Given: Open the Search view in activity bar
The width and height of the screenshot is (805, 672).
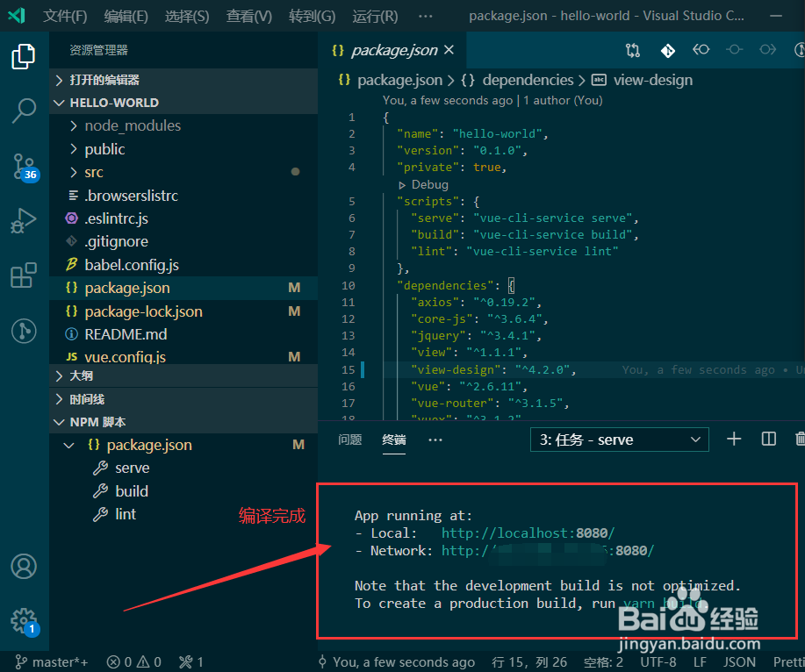Looking at the screenshot, I should click(x=23, y=111).
